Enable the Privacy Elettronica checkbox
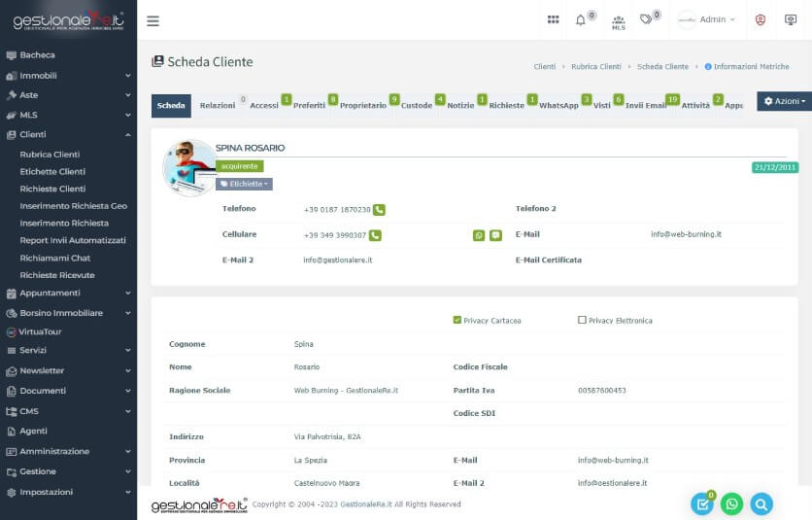812x520 pixels. (582, 320)
